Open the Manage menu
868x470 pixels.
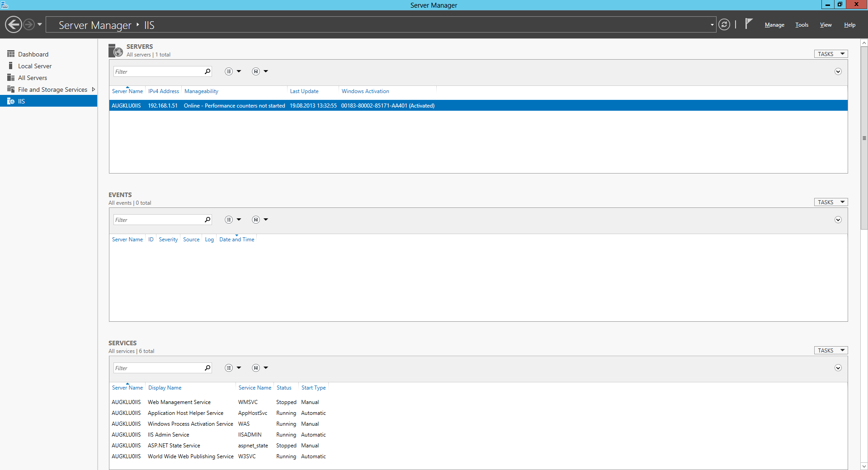coord(774,25)
